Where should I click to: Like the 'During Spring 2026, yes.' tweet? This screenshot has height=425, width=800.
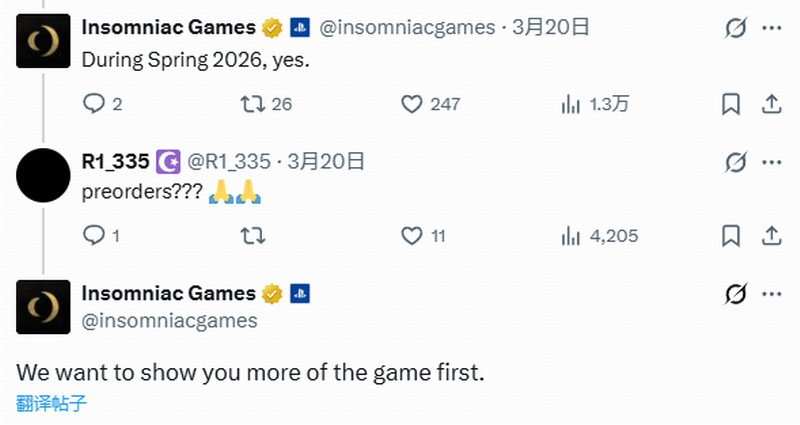(412, 103)
